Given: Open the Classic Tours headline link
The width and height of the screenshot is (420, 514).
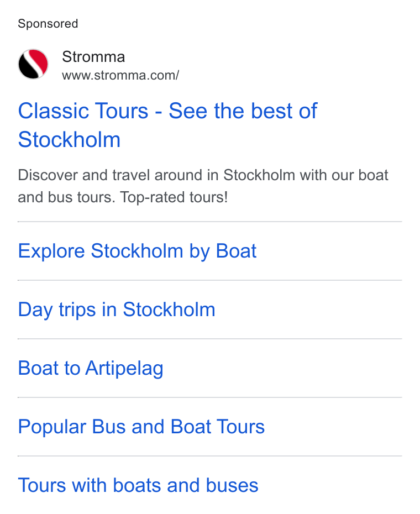Looking at the screenshot, I should point(167,125).
